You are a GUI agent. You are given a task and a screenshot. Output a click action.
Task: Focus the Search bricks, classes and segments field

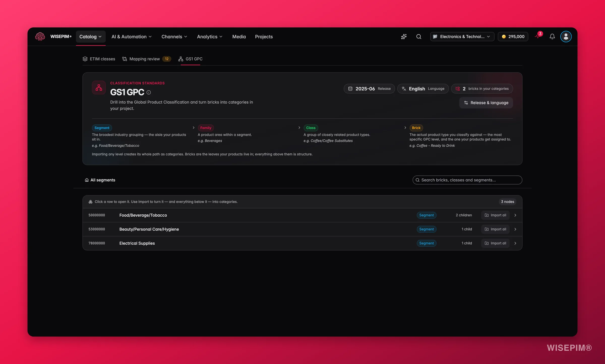467,180
